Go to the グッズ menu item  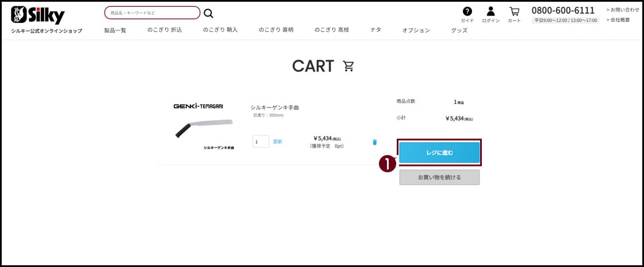[x=459, y=30]
